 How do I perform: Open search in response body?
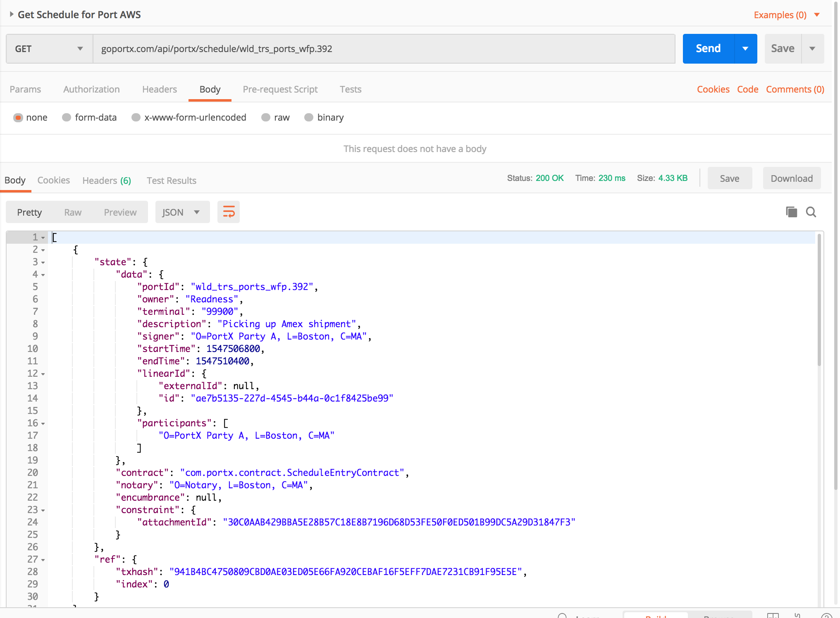pos(811,212)
